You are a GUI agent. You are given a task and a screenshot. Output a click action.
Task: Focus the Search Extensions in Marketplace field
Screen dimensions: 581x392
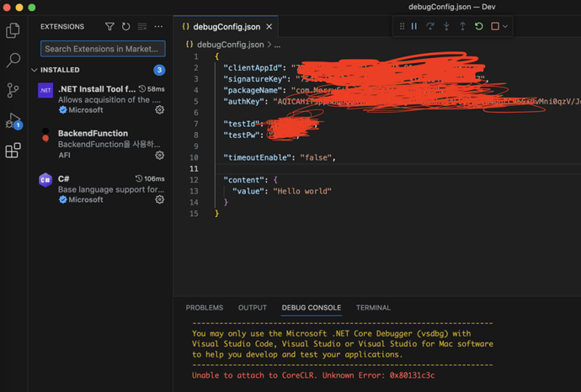click(103, 49)
